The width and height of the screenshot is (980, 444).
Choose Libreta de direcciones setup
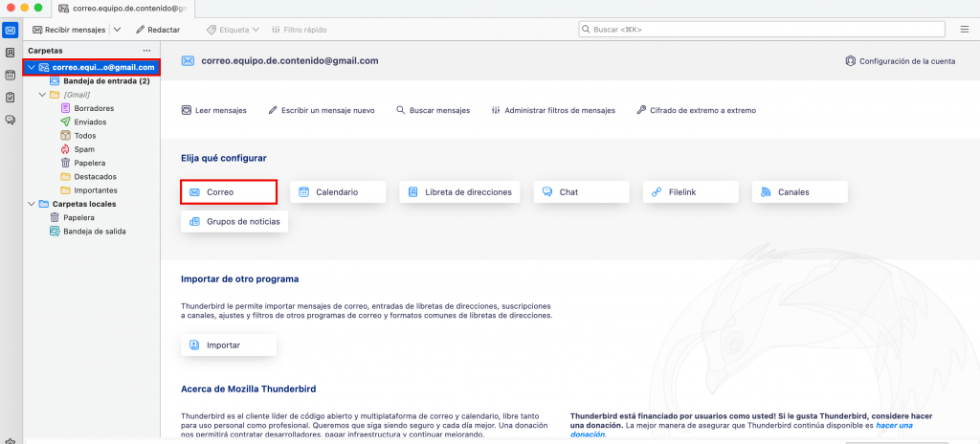coord(460,192)
